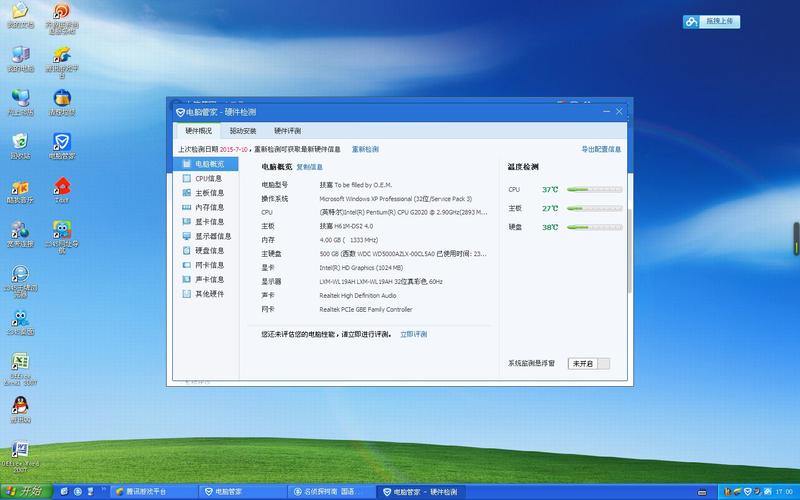This screenshot has height=500, width=800.
Task: Switch to the 硬件评测 tab
Action: click(x=287, y=131)
